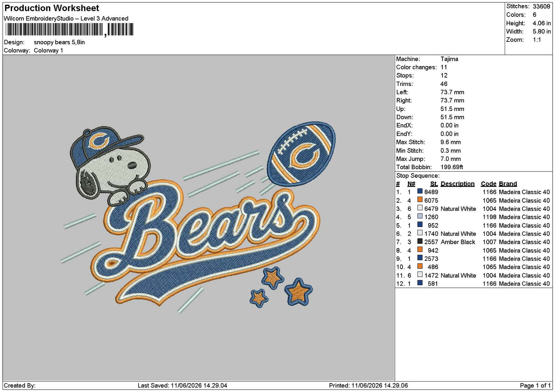Select the Width value 5.80 in
Viewport: 555px width, 392px height.
(x=542, y=31)
